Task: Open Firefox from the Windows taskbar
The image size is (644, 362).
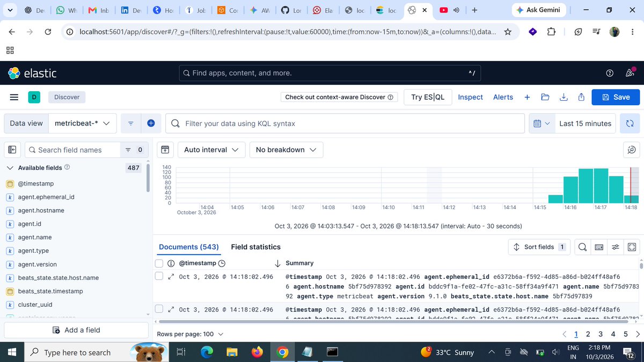Action: tap(258, 352)
